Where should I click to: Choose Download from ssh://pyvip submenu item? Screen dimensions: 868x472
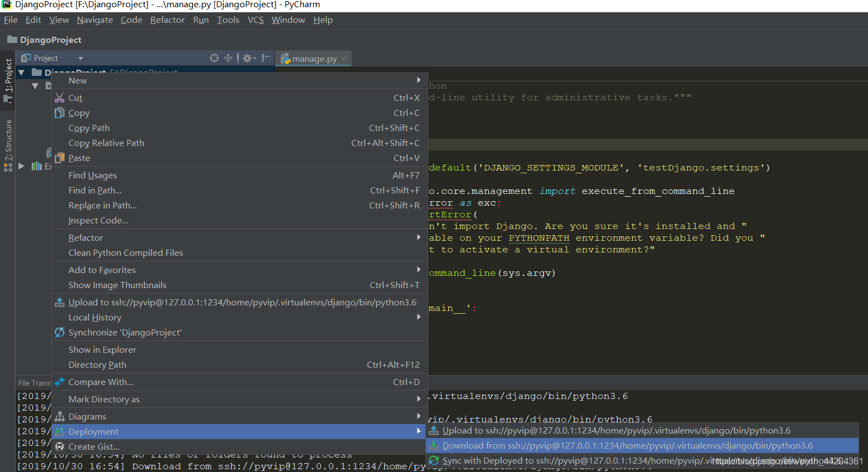(x=643, y=446)
